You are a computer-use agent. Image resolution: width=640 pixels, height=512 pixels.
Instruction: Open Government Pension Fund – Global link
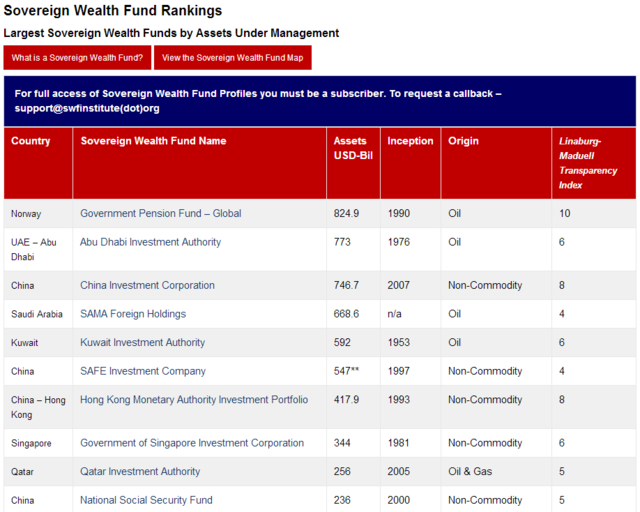click(160, 214)
